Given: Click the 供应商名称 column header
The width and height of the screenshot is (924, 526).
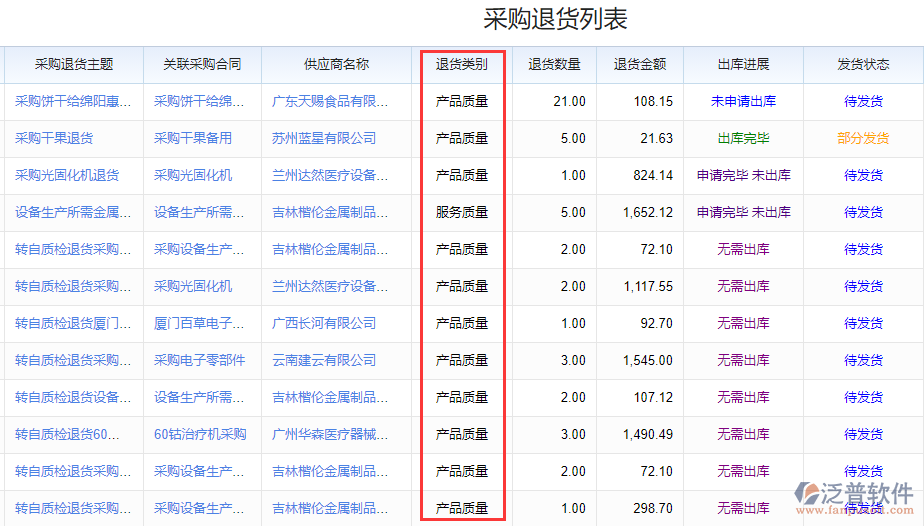Looking at the screenshot, I should click(x=336, y=64).
